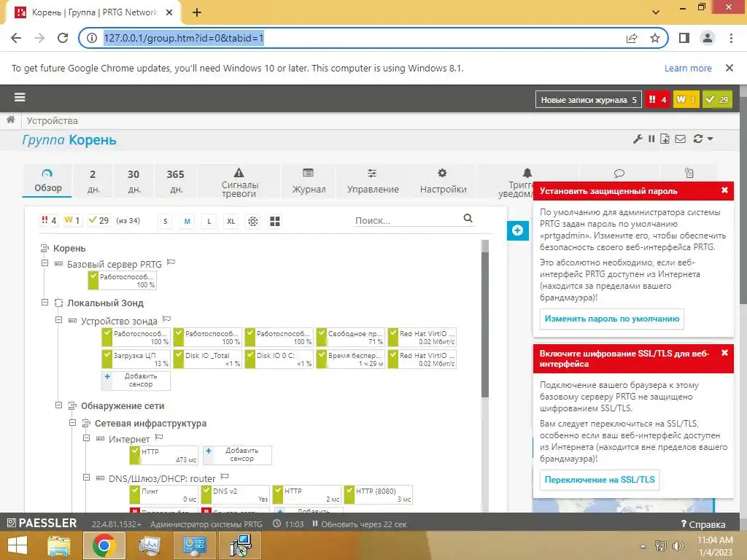Open Справка help in the footer

pos(703,524)
